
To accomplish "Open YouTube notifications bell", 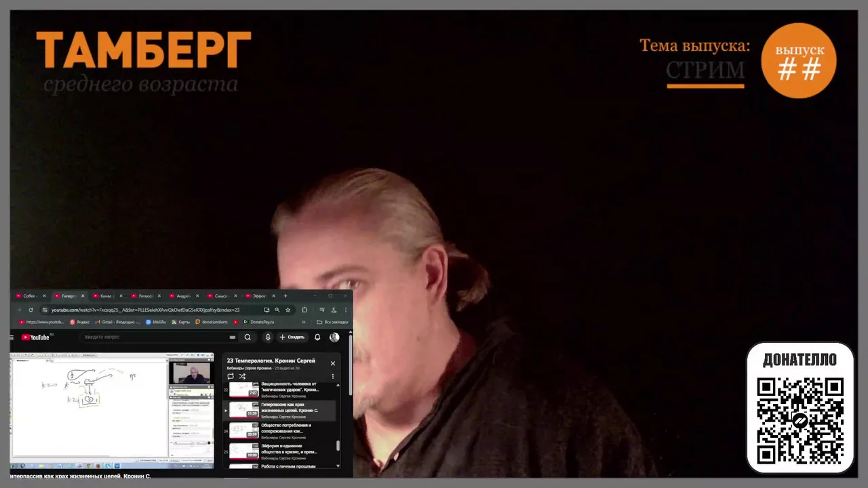I will click(317, 337).
